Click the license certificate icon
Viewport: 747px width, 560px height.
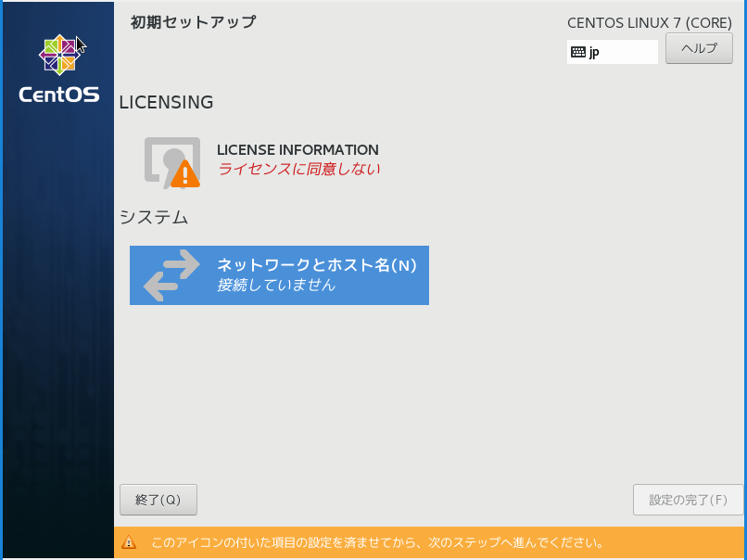pos(171,160)
